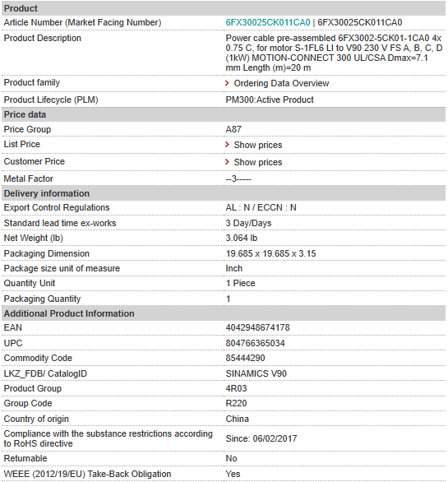Select the Additional Product Information header
Screen dimensions: 448x482
[x=224, y=313]
